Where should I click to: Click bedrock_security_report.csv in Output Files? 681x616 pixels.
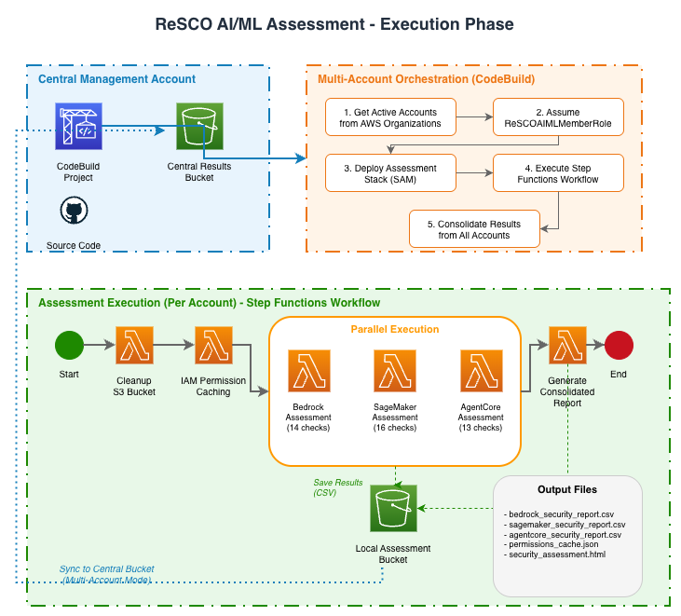click(561, 514)
